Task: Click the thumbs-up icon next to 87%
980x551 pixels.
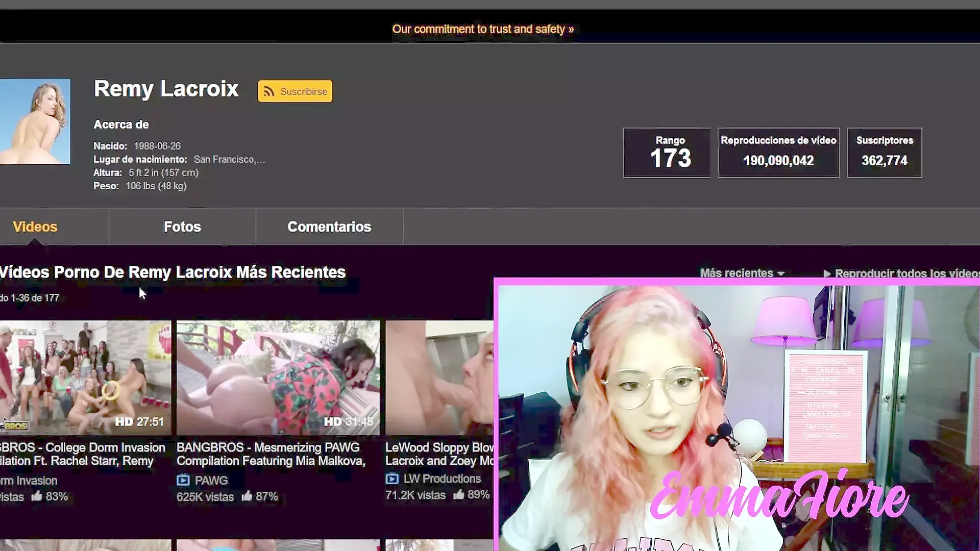Action: [x=248, y=496]
